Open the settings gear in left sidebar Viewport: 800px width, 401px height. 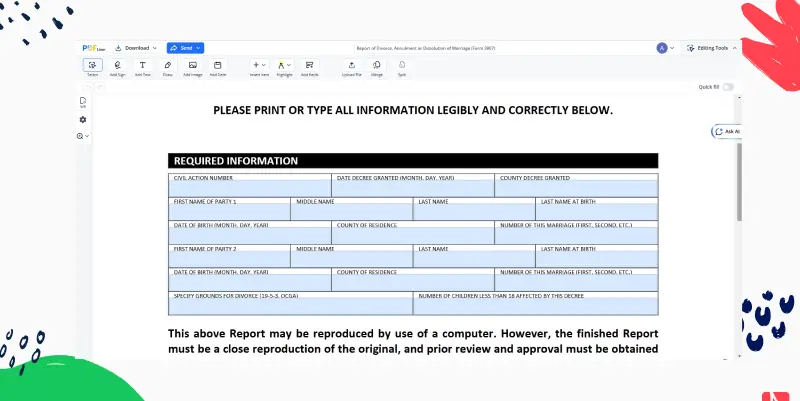(x=83, y=119)
